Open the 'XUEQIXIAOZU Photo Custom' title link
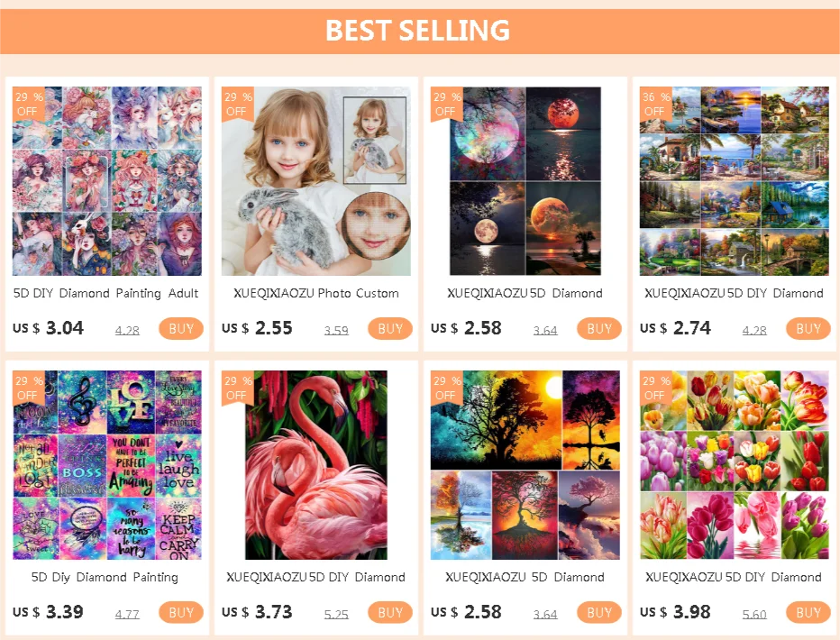This screenshot has height=640, width=840. [316, 294]
